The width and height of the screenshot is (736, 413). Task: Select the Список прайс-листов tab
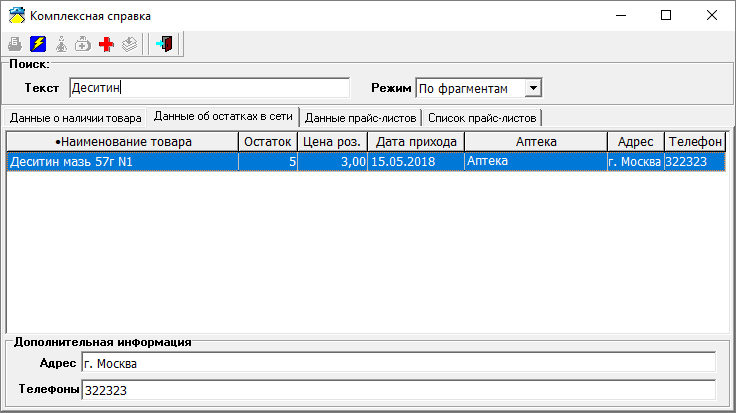point(481,117)
